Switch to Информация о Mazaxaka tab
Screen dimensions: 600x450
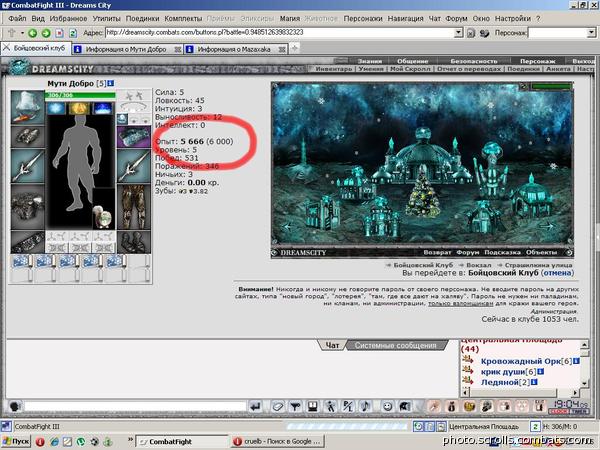point(235,49)
